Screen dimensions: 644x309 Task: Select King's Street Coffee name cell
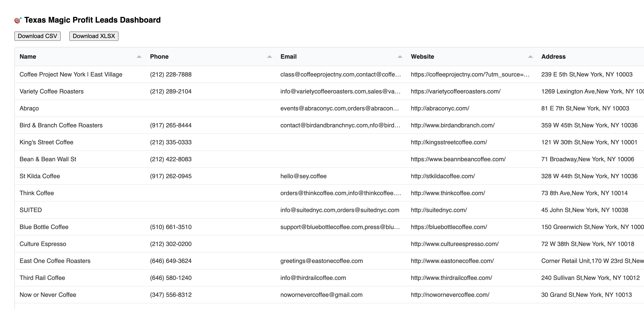(x=80, y=142)
